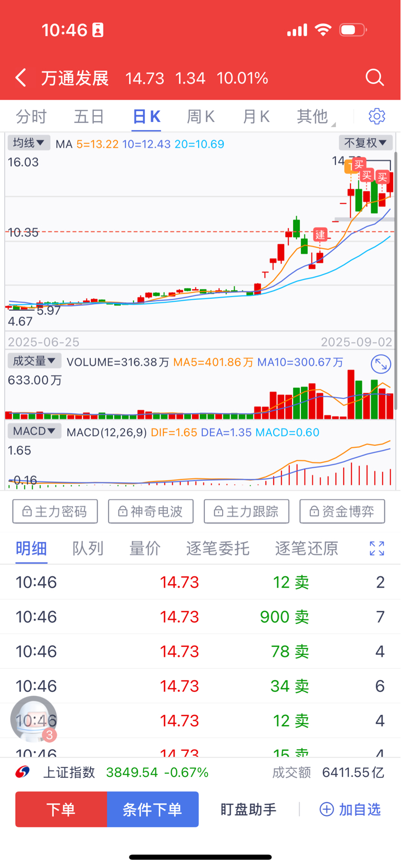
Task: Open 不复权 adjustment dropdown
Action: (366, 143)
